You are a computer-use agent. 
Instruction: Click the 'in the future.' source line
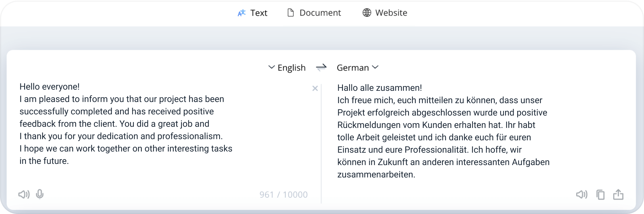(44, 161)
